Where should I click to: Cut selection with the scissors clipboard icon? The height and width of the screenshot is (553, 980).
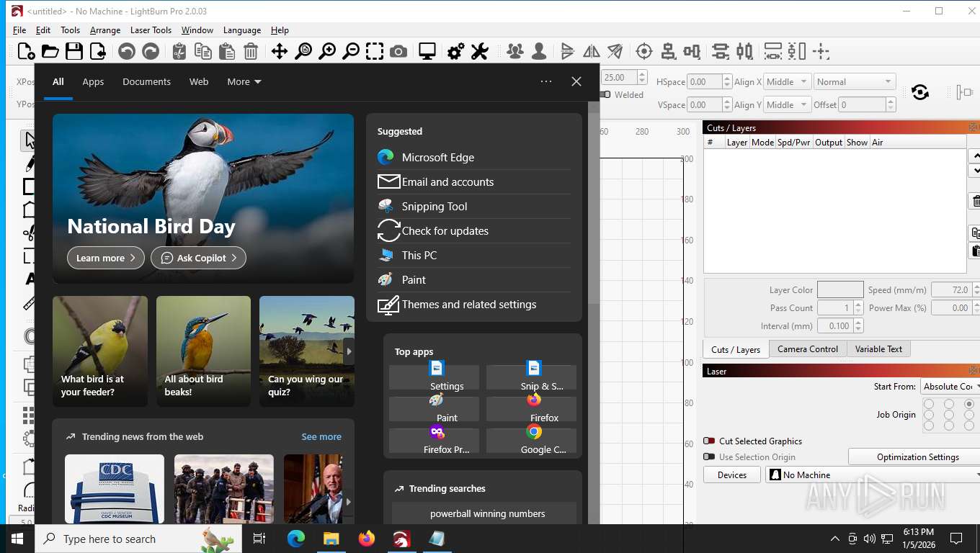(x=179, y=51)
